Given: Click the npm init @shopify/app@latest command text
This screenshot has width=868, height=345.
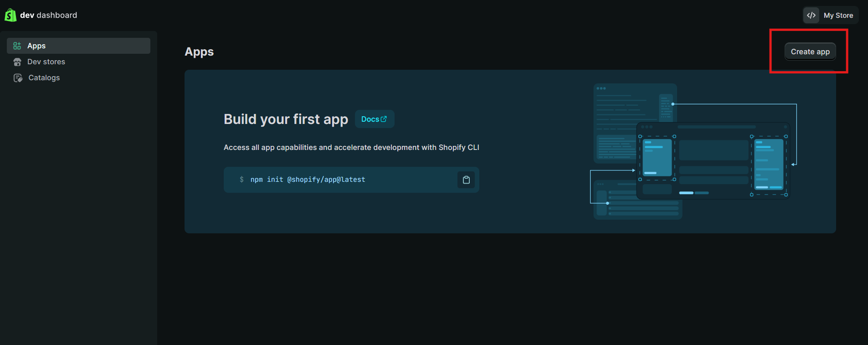Looking at the screenshot, I should (x=308, y=180).
